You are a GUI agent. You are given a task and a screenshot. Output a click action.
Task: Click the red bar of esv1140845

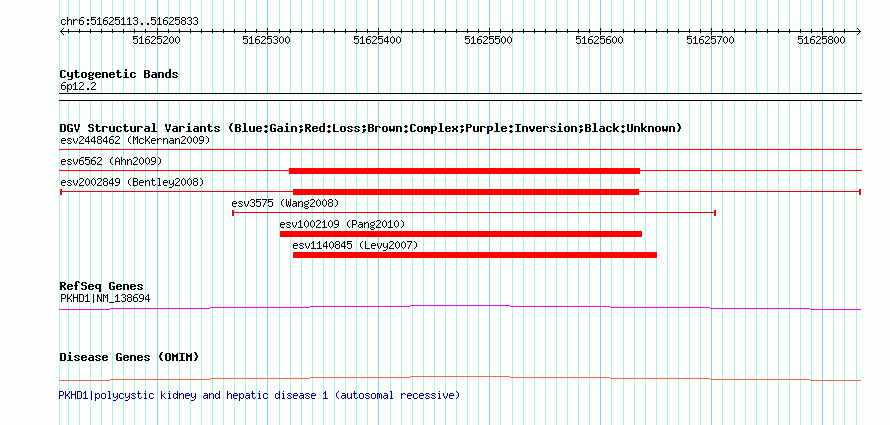(475, 255)
